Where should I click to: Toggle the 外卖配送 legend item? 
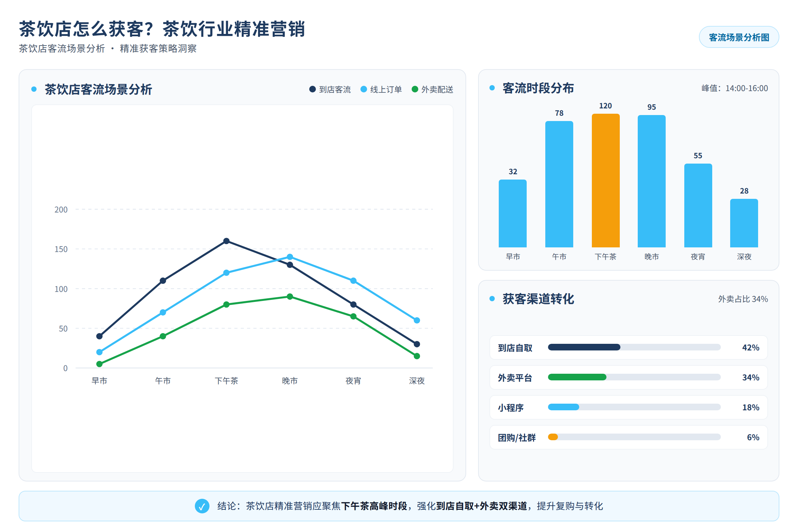(x=432, y=89)
